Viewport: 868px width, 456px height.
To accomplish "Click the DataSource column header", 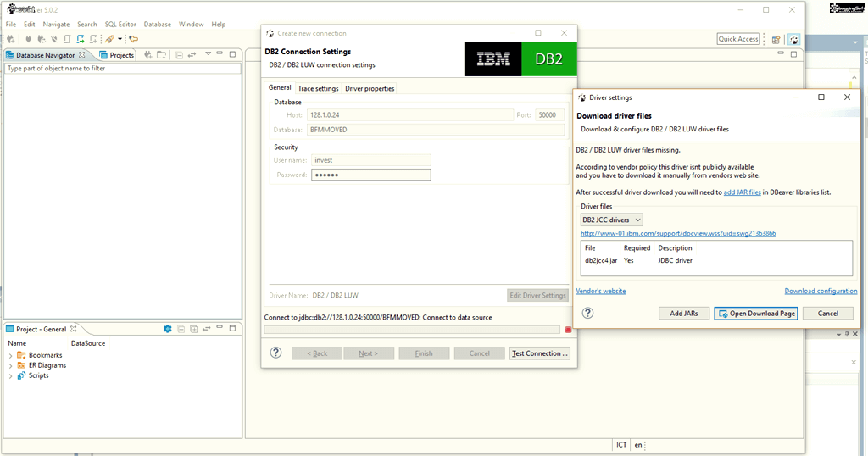I will pyautogui.click(x=88, y=343).
